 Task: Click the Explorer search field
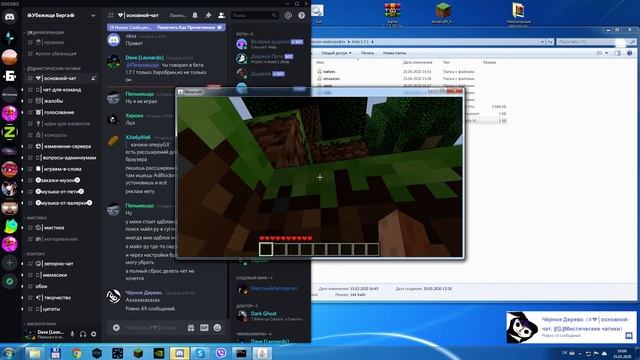point(596,42)
